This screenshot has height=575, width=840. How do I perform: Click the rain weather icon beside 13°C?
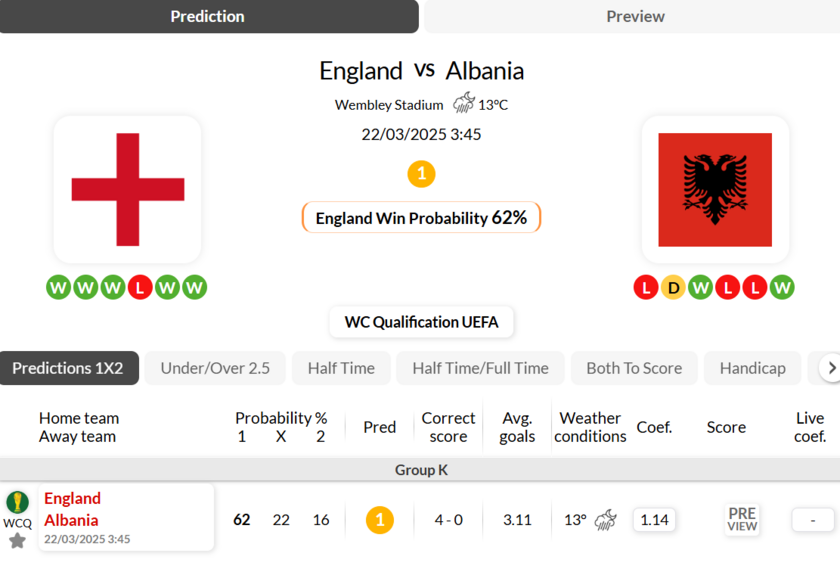click(x=464, y=104)
